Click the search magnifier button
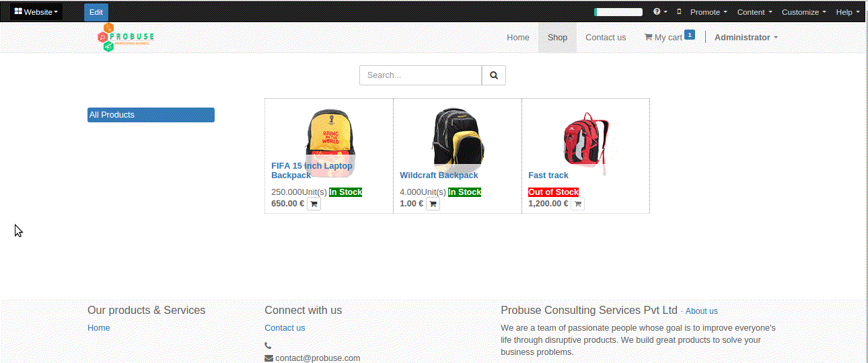 tap(493, 75)
